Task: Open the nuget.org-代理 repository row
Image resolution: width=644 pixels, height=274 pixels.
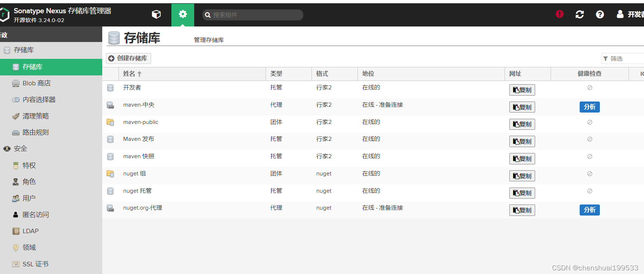Action: tap(373, 210)
